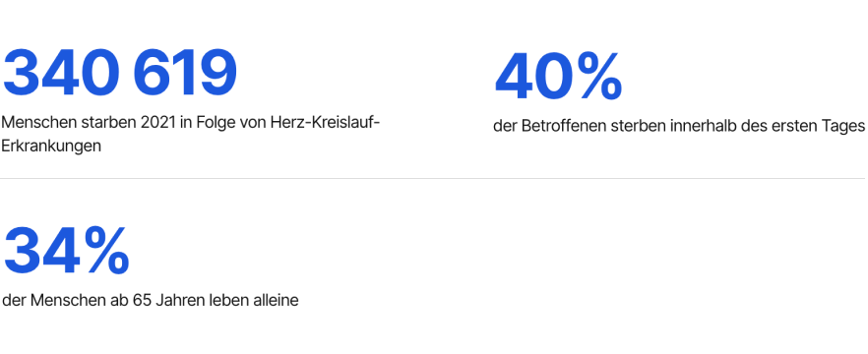The height and width of the screenshot is (354, 868).
Task: Click the Herz-Kreislauf- text
Action: pyautogui.click(x=325, y=122)
